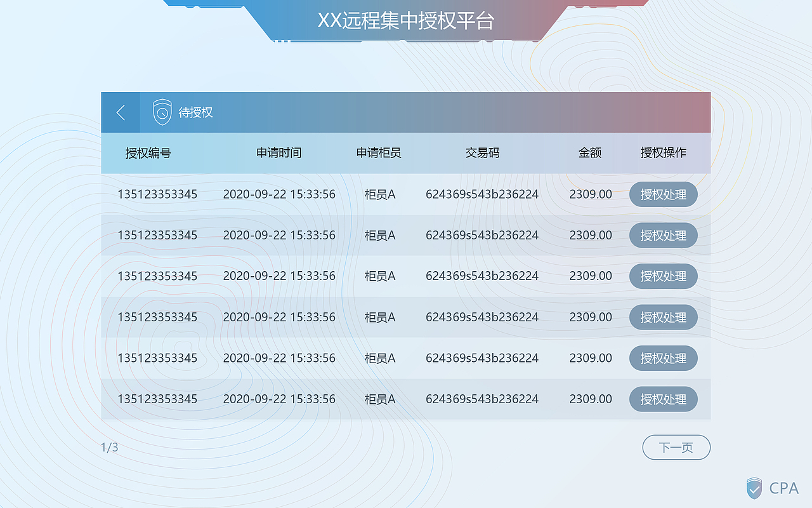The width and height of the screenshot is (812, 508).
Task: Click the 待授权 header label
Action: click(x=197, y=112)
